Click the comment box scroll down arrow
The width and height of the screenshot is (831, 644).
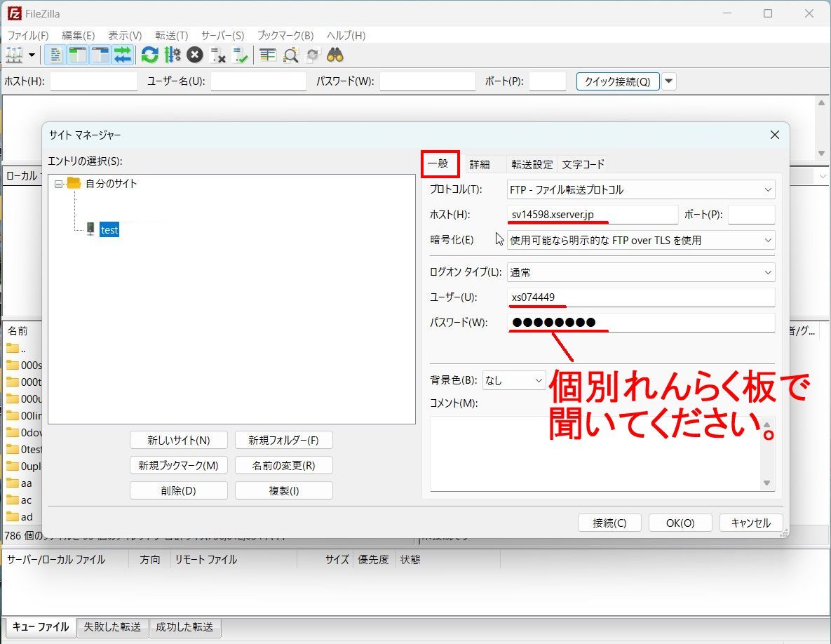(767, 483)
